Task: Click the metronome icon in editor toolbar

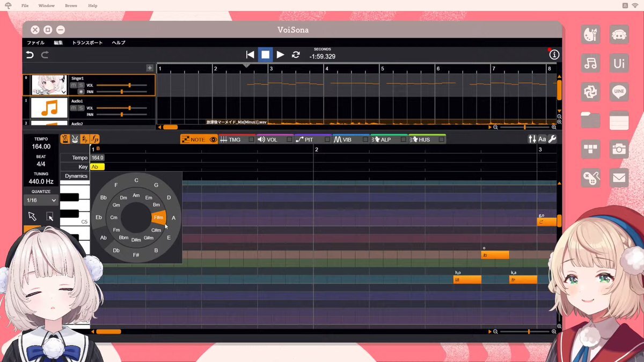Action: pyautogui.click(x=65, y=139)
